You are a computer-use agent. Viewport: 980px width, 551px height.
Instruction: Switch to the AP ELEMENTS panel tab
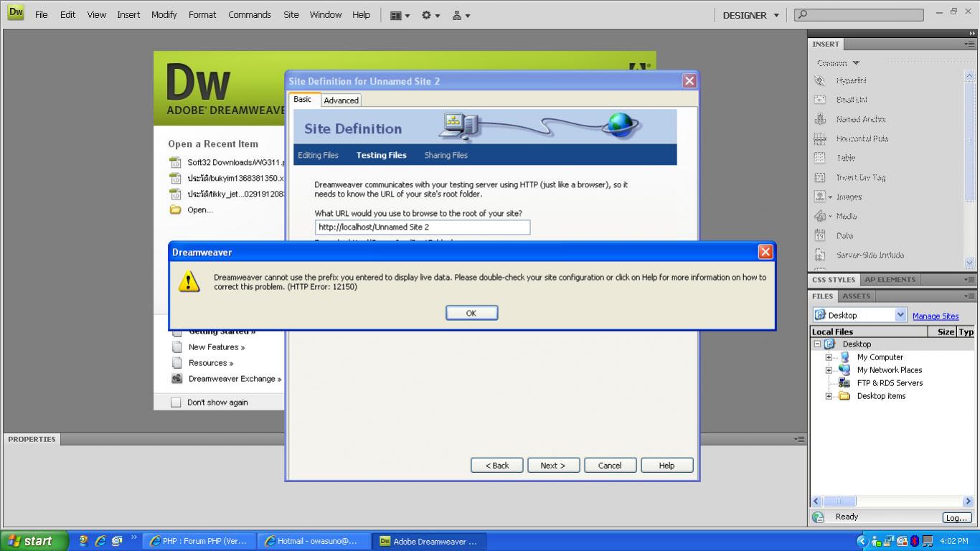[x=890, y=280]
